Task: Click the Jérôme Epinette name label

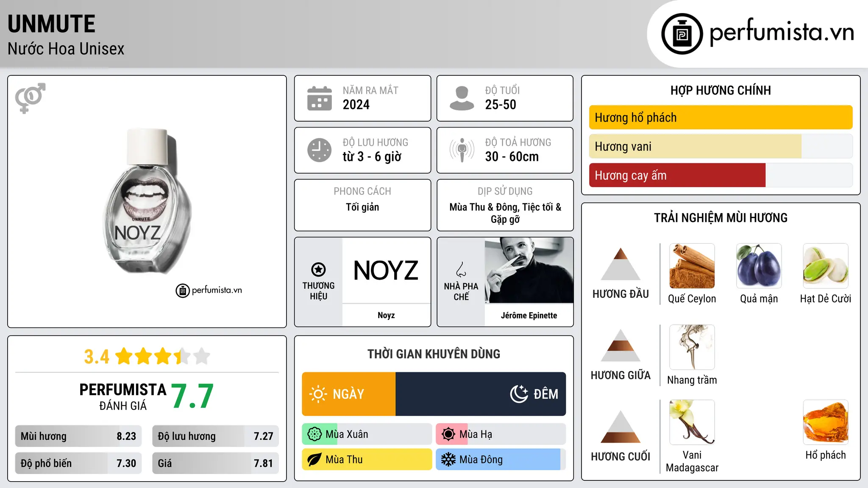Action: (529, 315)
